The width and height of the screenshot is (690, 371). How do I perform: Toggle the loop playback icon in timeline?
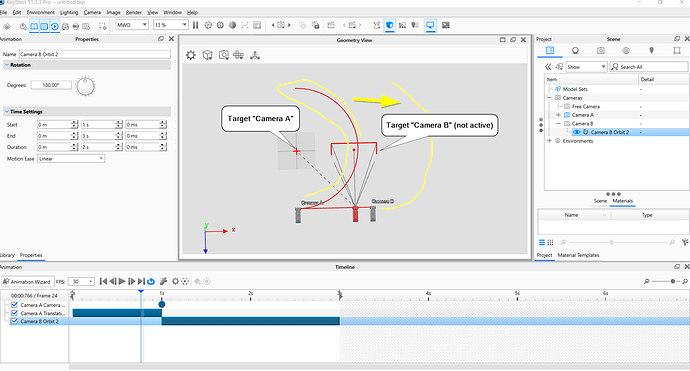tap(151, 281)
